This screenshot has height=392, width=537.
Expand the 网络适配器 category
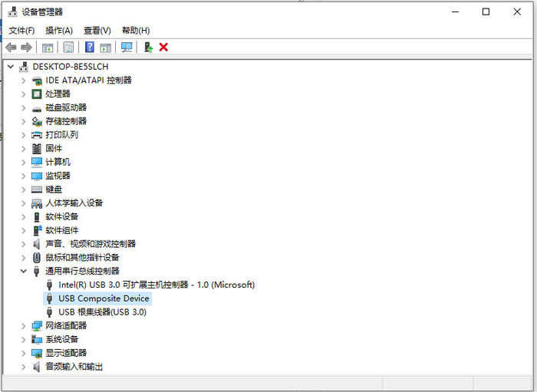(23, 326)
